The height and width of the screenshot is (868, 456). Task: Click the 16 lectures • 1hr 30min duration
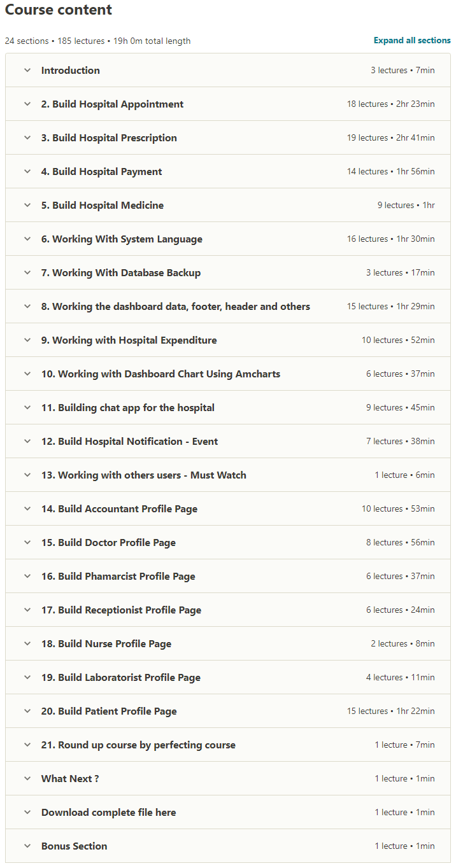(x=391, y=239)
